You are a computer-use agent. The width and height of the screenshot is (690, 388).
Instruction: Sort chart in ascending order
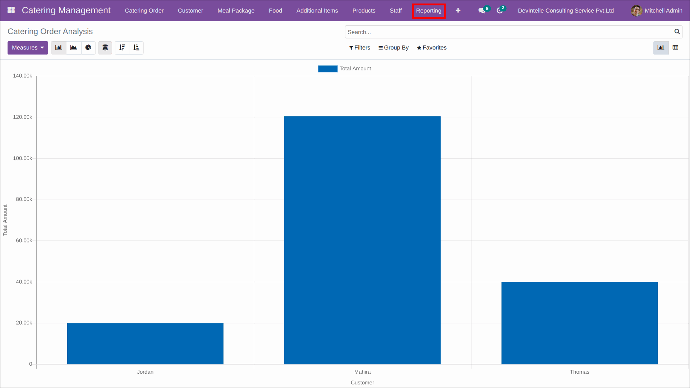pyautogui.click(x=136, y=48)
